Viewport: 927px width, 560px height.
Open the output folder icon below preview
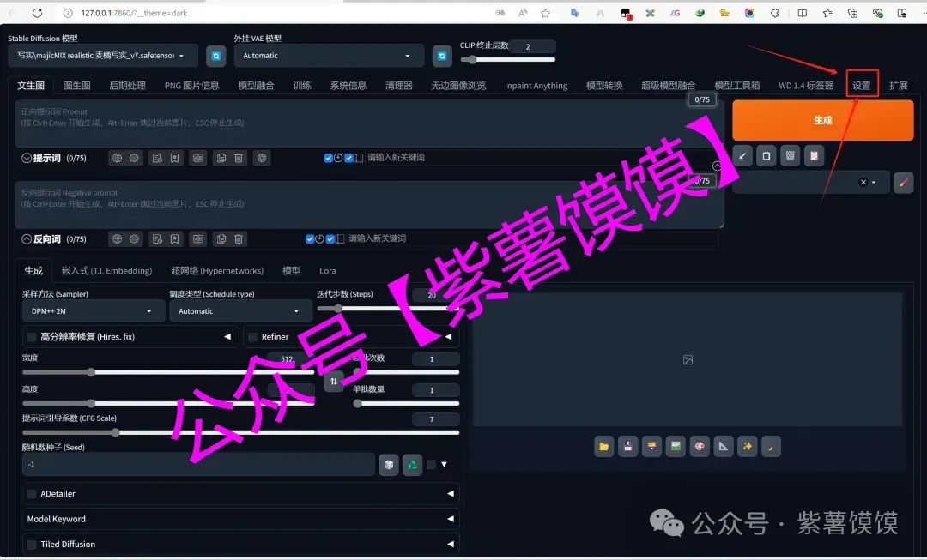pyautogui.click(x=604, y=446)
